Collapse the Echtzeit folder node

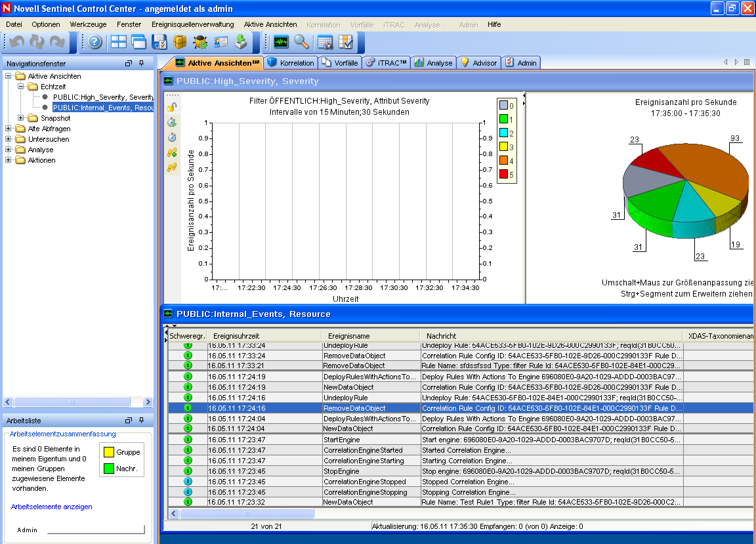coord(20,87)
